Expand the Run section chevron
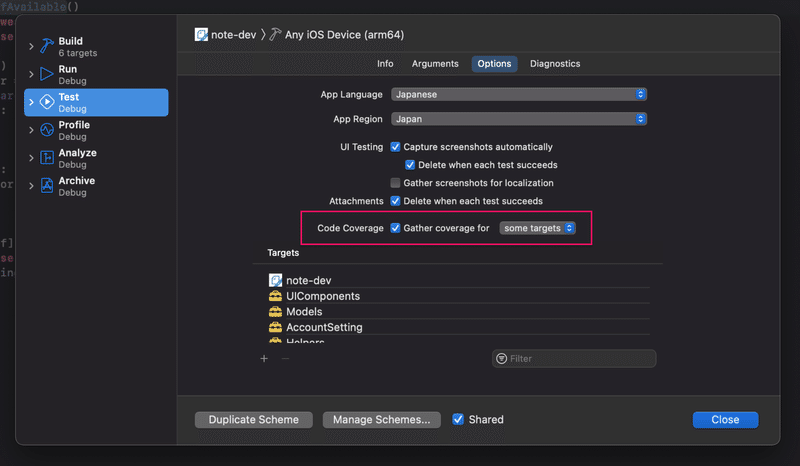 31,75
